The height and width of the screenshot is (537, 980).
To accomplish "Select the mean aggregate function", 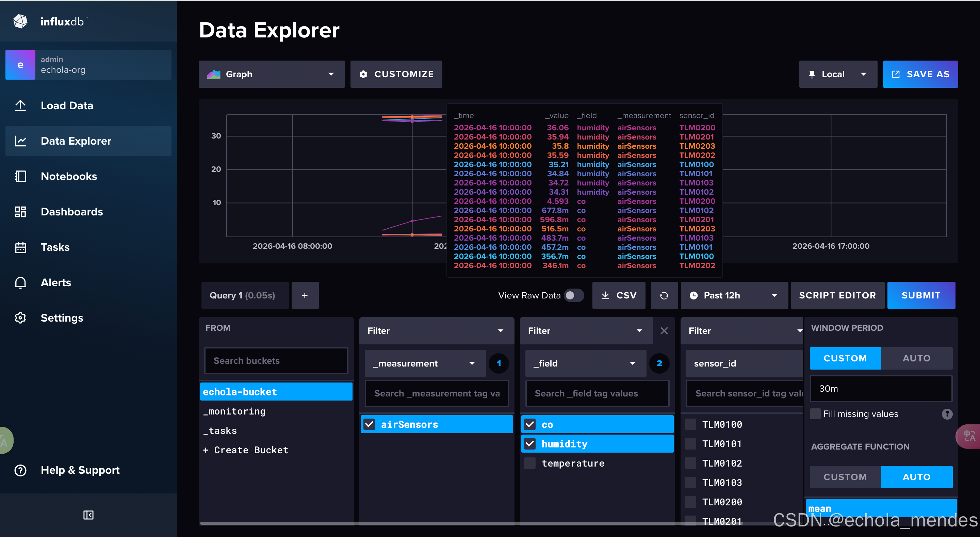I will [x=881, y=508].
